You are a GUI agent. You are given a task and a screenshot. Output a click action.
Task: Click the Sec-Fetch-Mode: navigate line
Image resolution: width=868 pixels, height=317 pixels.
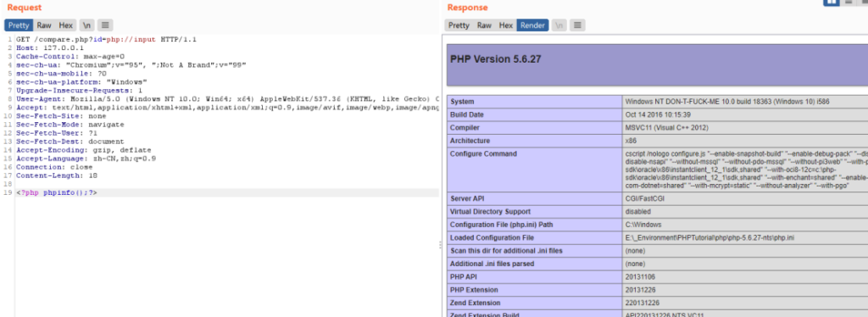70,125
